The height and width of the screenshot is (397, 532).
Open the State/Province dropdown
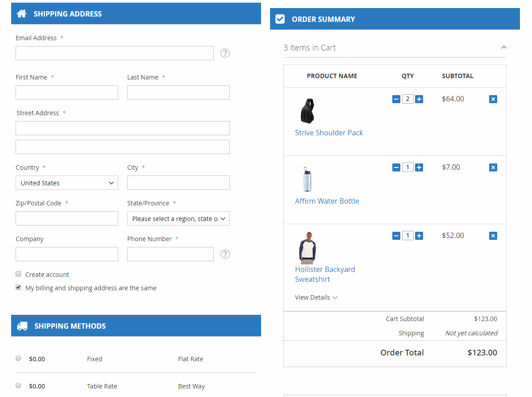pos(179,218)
